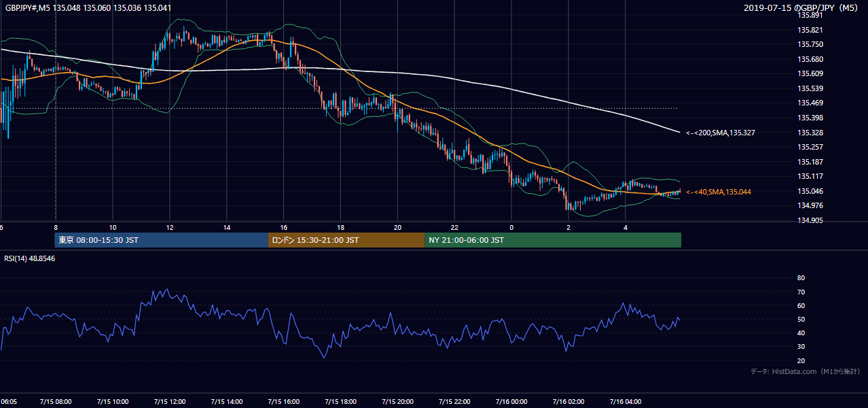Click RSI axis level 60
The height and width of the screenshot is (408, 868).
coord(801,305)
